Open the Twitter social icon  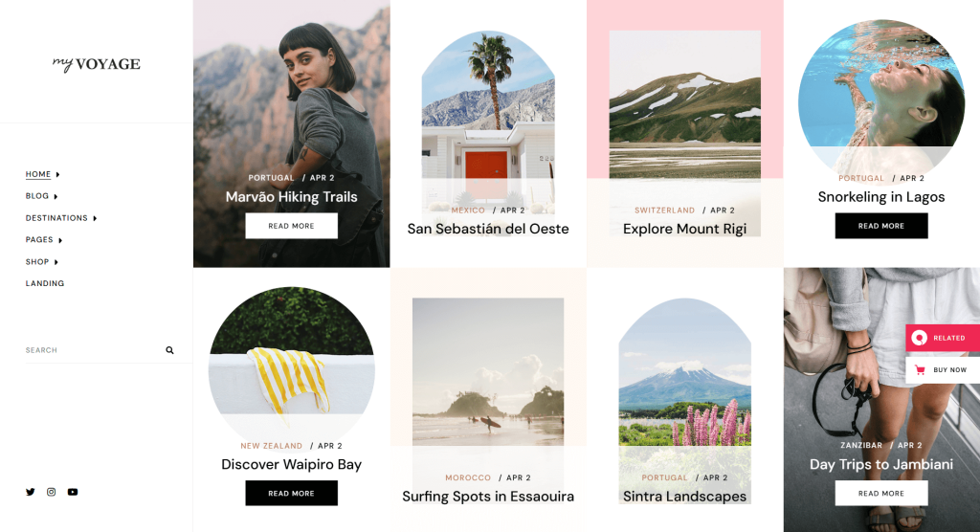coord(30,492)
